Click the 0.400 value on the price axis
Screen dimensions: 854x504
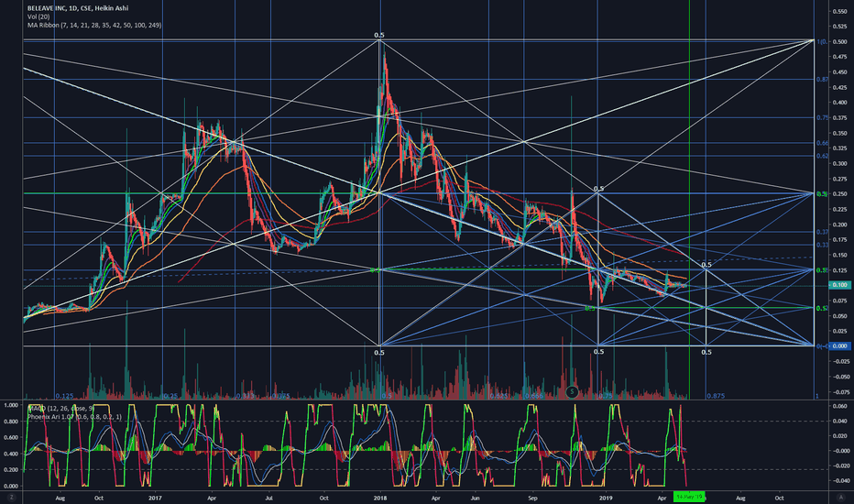click(x=839, y=103)
